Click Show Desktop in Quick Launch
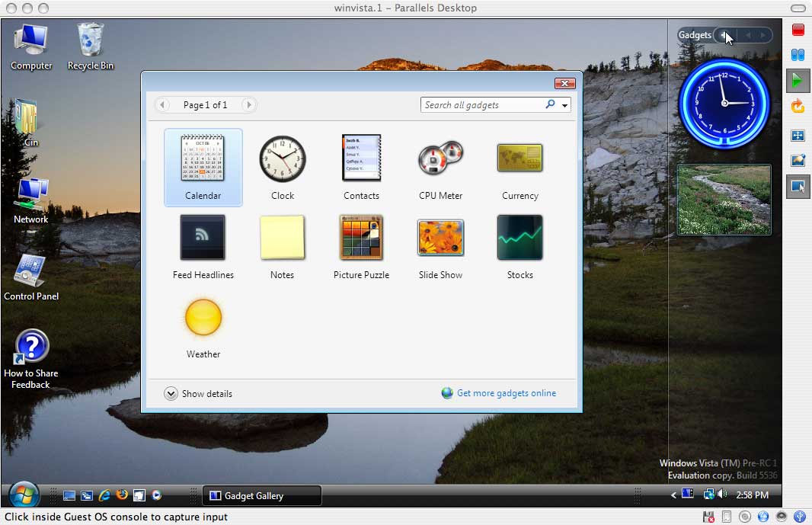 click(69, 495)
